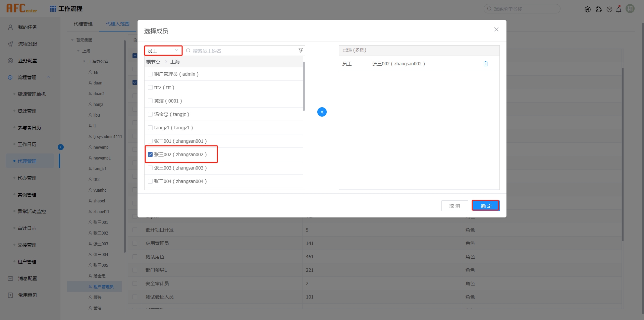The height and width of the screenshot is (320, 644).
Task: Click the 搜索员工姓名 search field
Action: click(235, 50)
